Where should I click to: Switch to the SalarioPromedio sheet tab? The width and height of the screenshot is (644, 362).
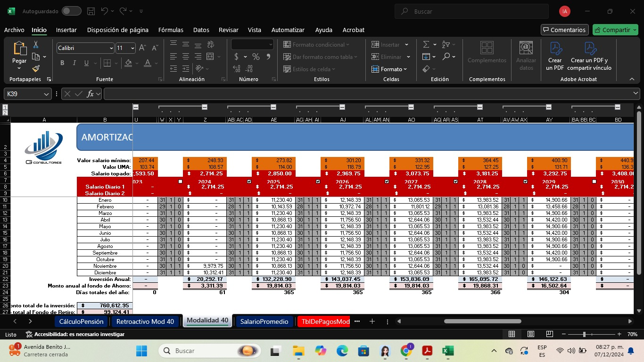click(264, 321)
